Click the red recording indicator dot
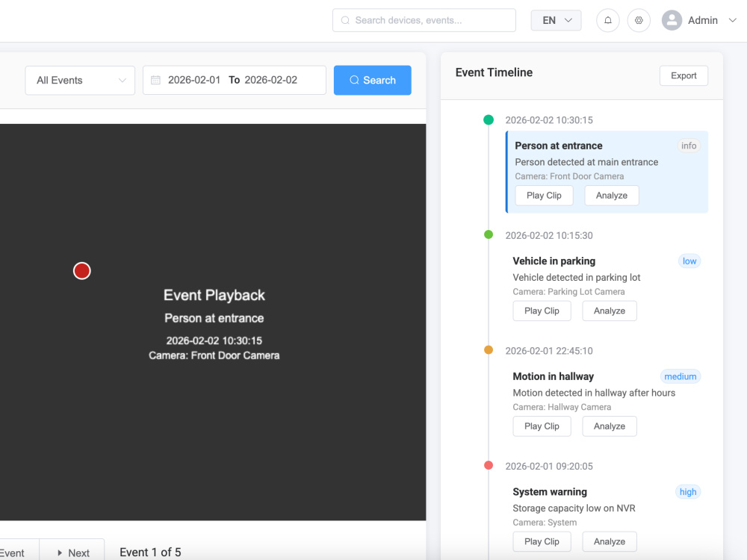This screenshot has height=560, width=747. point(82,271)
